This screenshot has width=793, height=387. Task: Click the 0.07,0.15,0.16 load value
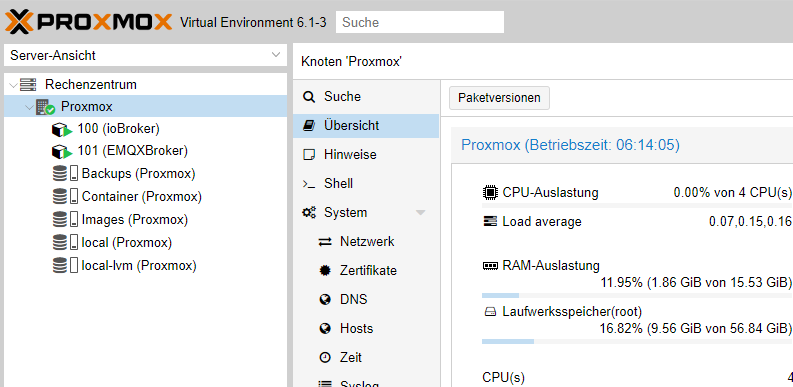click(x=750, y=222)
